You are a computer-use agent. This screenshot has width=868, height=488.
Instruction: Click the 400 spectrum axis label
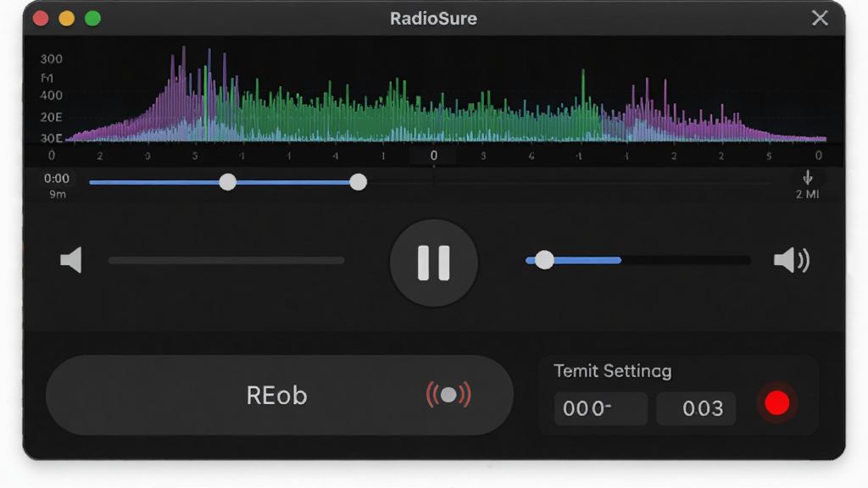coord(52,96)
